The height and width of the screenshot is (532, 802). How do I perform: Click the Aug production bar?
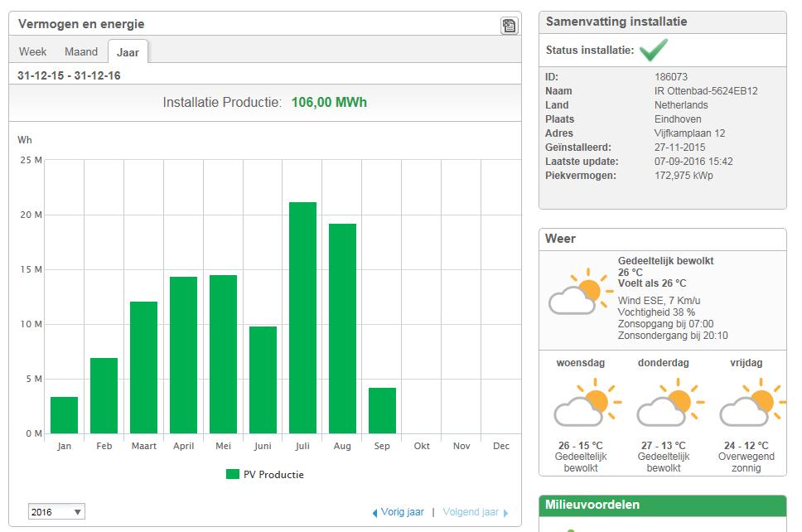click(343, 328)
